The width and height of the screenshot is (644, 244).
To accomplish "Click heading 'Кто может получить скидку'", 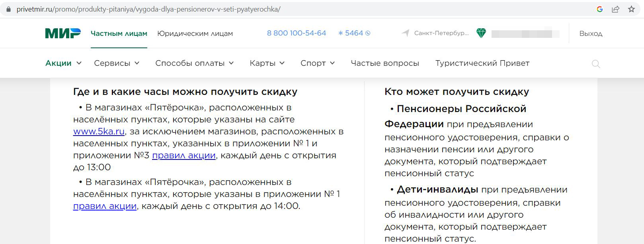I will pos(457,92).
